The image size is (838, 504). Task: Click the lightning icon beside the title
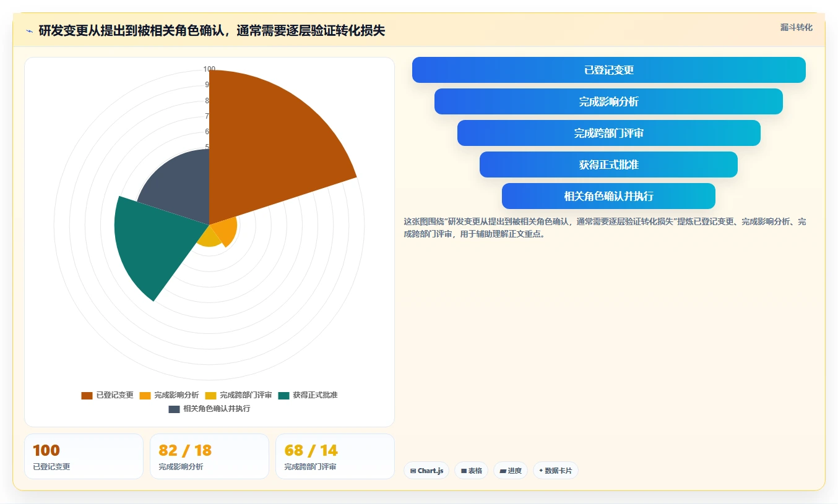pos(29,31)
